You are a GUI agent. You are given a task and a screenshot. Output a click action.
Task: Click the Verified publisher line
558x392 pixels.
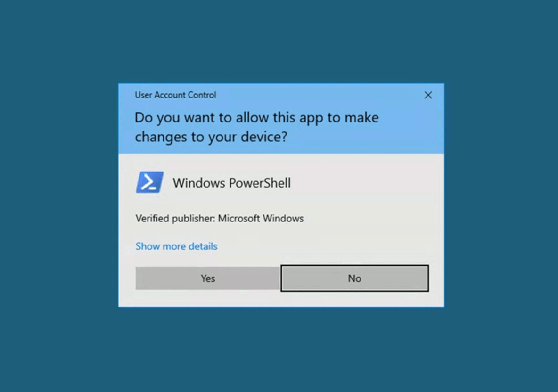tap(220, 219)
